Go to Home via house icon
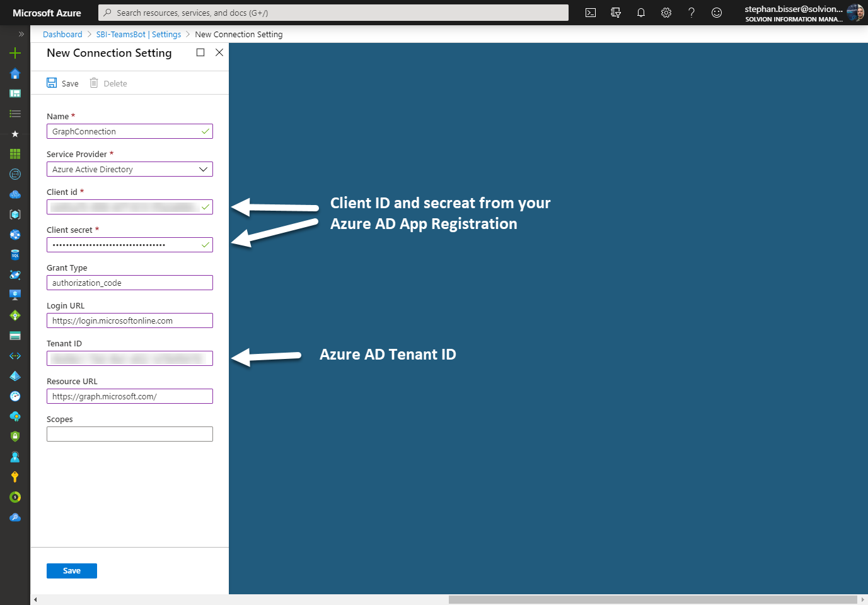 [x=15, y=73]
